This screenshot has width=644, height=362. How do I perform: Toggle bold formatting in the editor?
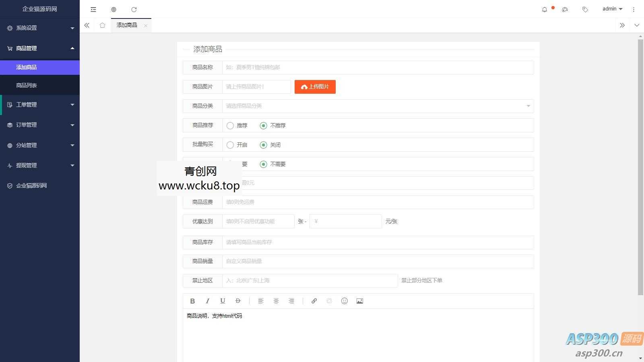click(x=192, y=301)
